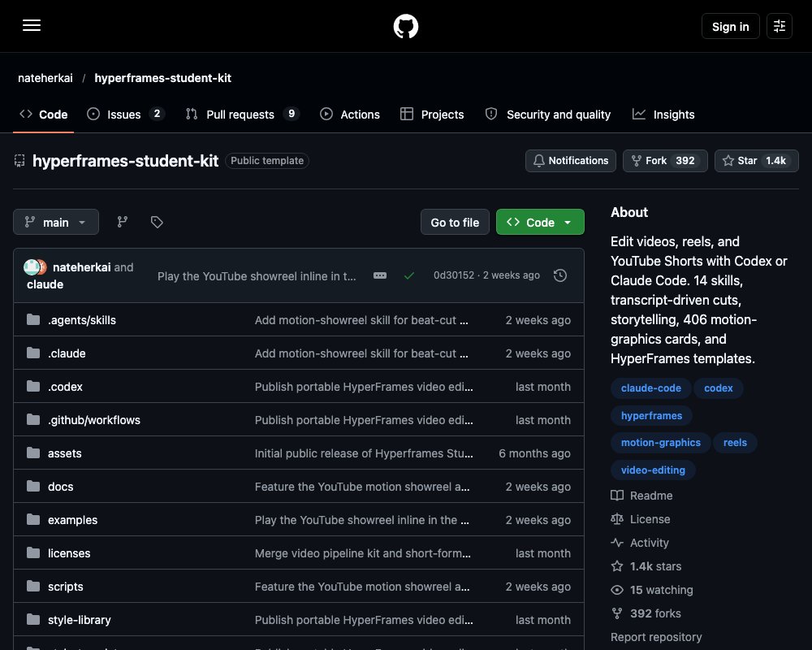Click the licenses folder icon
The height and width of the screenshot is (650, 812).
click(33, 553)
